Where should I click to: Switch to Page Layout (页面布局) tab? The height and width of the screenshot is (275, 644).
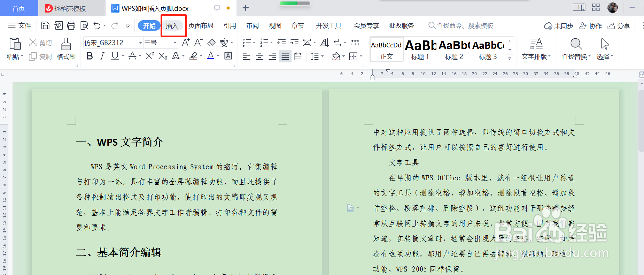[x=201, y=25]
